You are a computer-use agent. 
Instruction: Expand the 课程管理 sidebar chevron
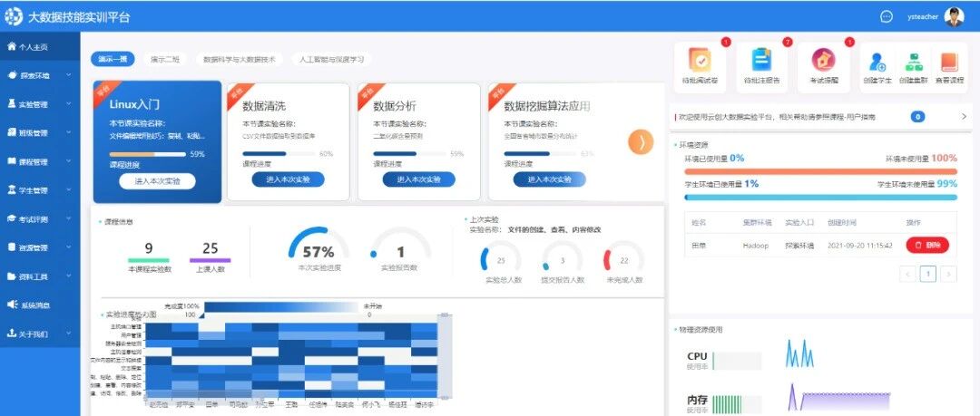69,161
